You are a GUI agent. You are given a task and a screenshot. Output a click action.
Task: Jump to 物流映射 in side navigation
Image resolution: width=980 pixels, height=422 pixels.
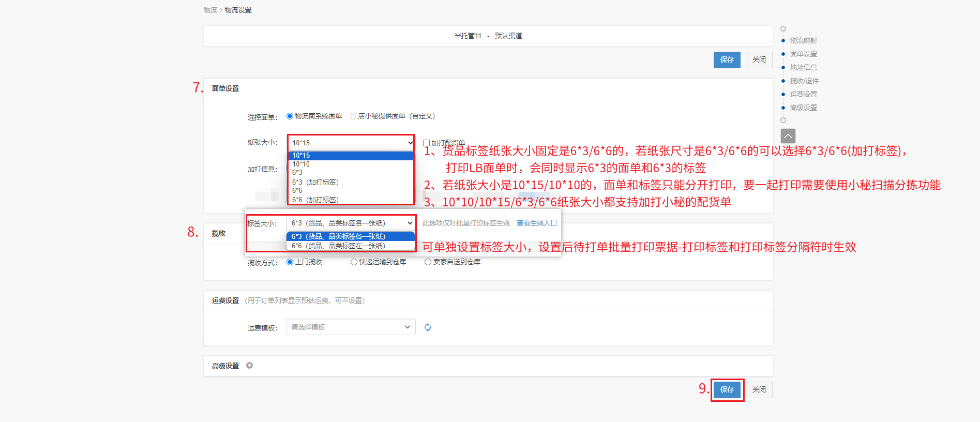click(803, 40)
